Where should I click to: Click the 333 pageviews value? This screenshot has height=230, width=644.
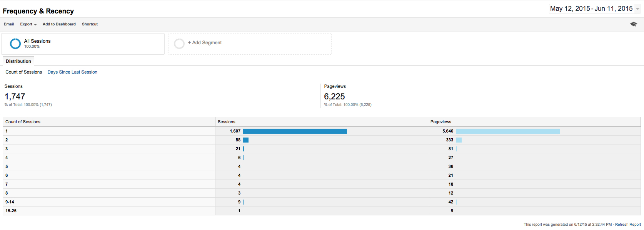click(450, 140)
